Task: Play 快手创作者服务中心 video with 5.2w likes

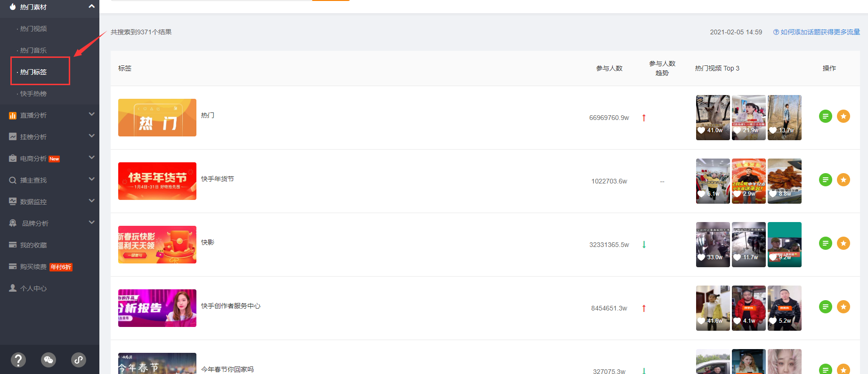Action: pyautogui.click(x=785, y=308)
